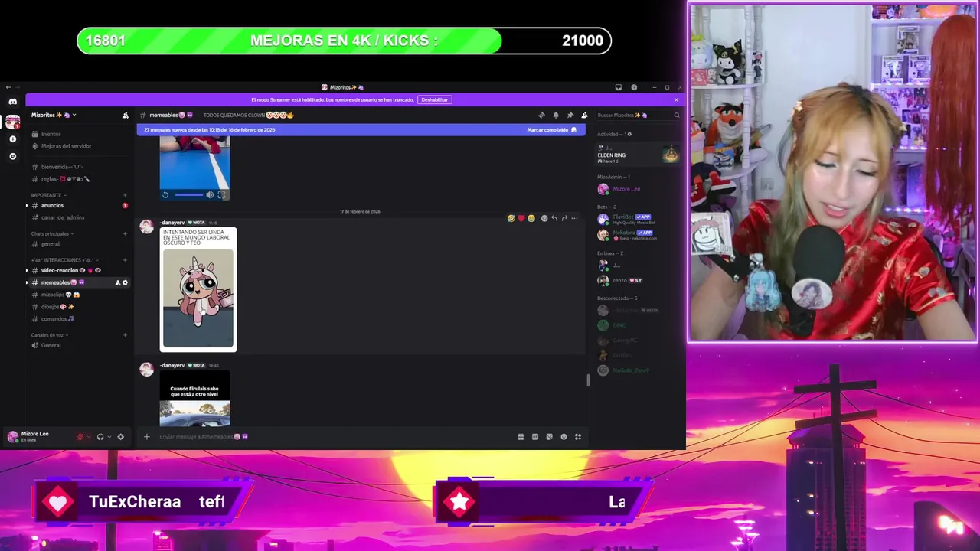
Task: Replay the video with the replay icon
Action: [x=165, y=195]
